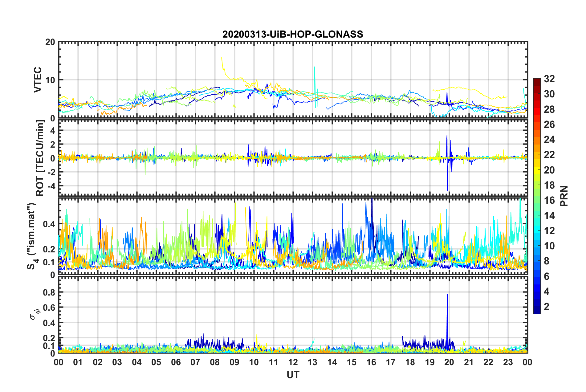Screen dimensions: 586x392
Task: Click the S4 panel y-tick label 0.2
Action: click(49, 249)
